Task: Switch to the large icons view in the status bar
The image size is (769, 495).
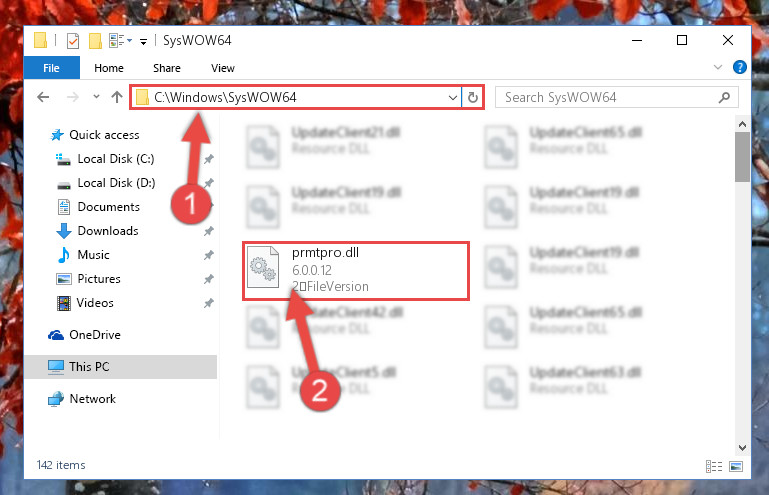Action: tap(736, 466)
